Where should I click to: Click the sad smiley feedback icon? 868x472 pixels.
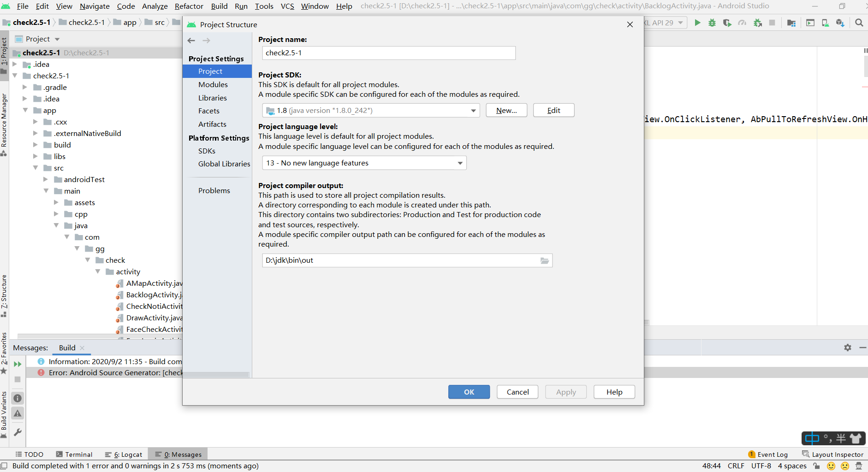(x=845, y=466)
